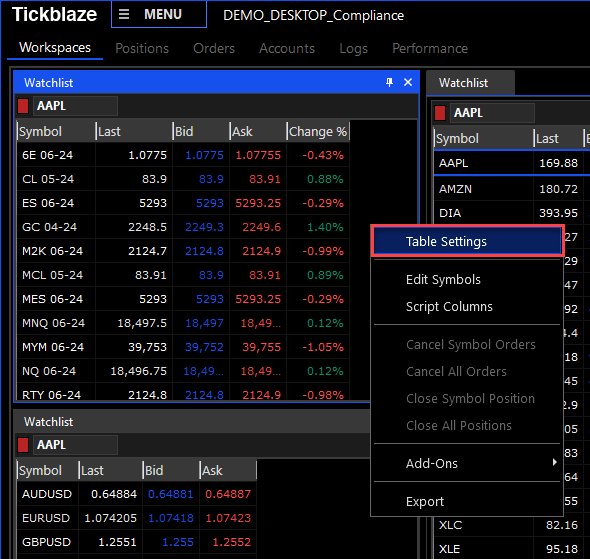Sort bottom Watchlist by Ask column
This screenshot has height=559, width=590.
(x=228, y=471)
